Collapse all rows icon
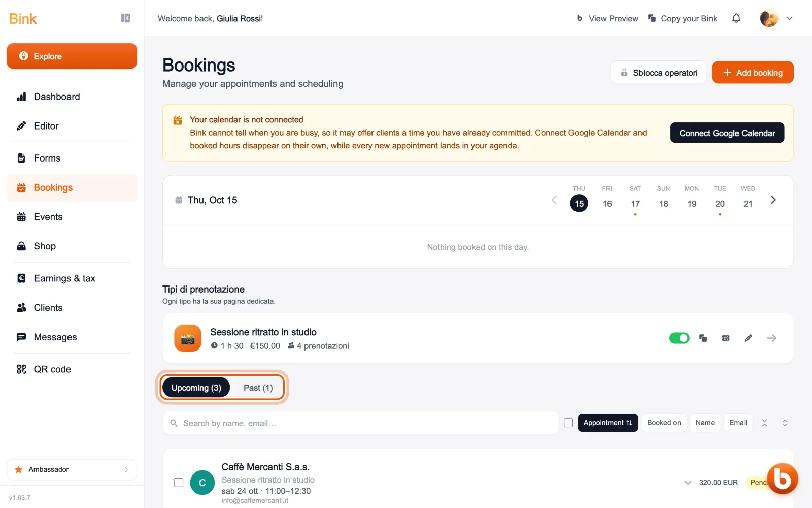This screenshot has height=508, width=812. 765,423
